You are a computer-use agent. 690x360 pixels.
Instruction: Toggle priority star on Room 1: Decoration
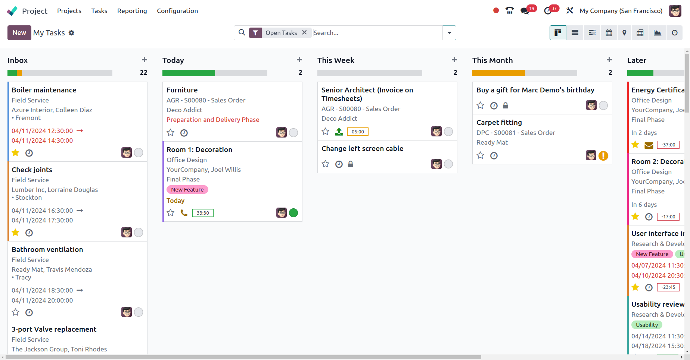tap(170, 213)
